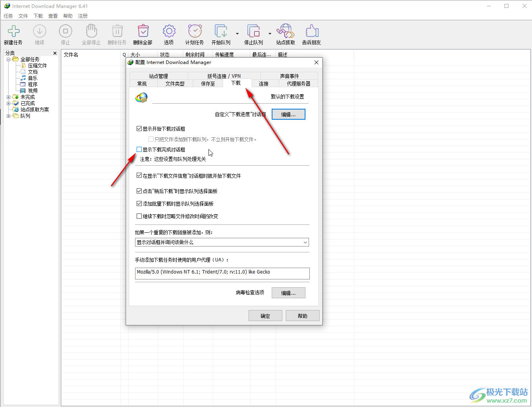
Task: Click 编辑 button for 下载进度 dialog
Action: [289, 114]
